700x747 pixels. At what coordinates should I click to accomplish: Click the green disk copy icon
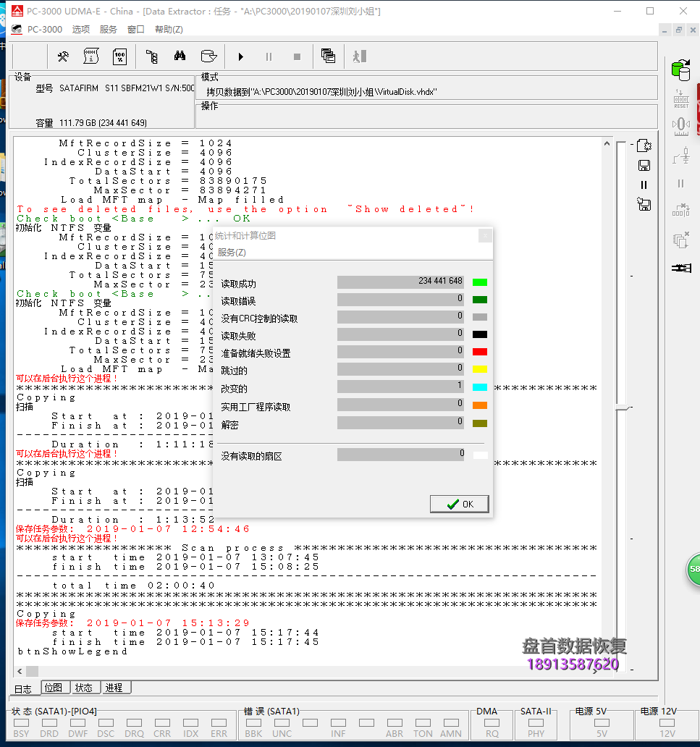(680, 70)
